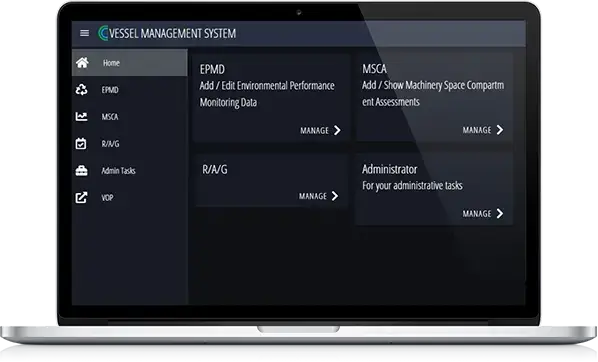The height and width of the screenshot is (362, 598).
Task: Click the chevron arrow on Administrator card
Action: click(x=500, y=214)
